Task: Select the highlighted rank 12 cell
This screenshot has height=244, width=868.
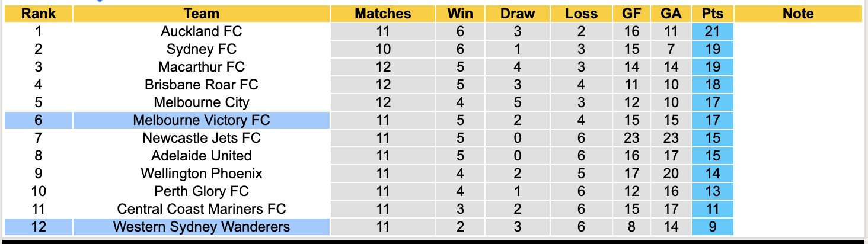Action: tap(39, 227)
